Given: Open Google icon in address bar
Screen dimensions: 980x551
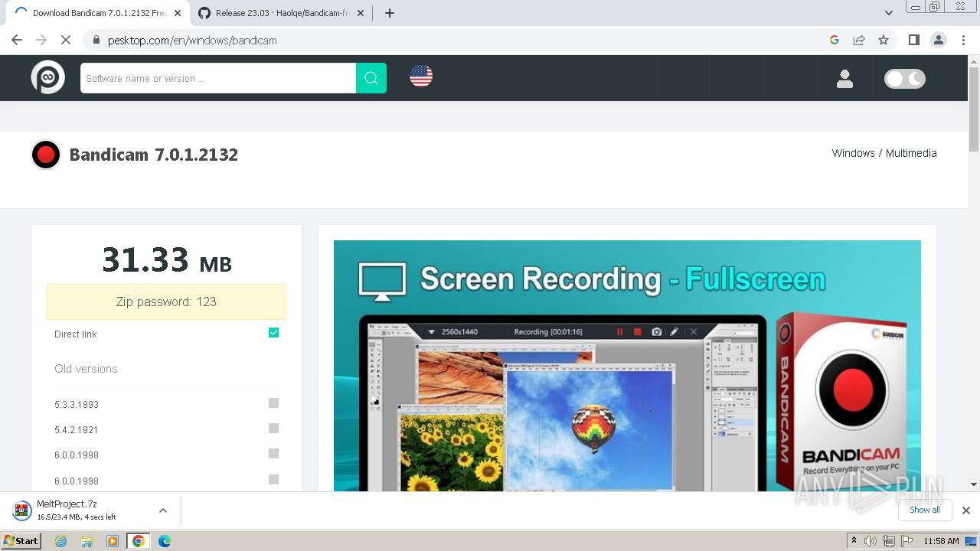Looking at the screenshot, I should [835, 41].
